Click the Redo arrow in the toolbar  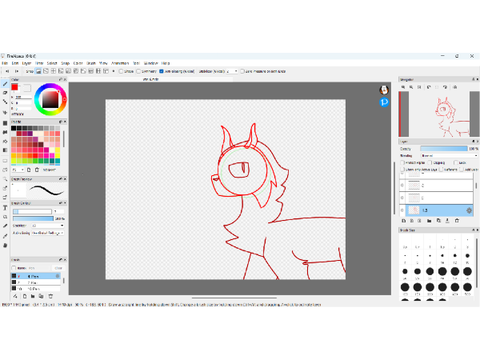(17, 71)
